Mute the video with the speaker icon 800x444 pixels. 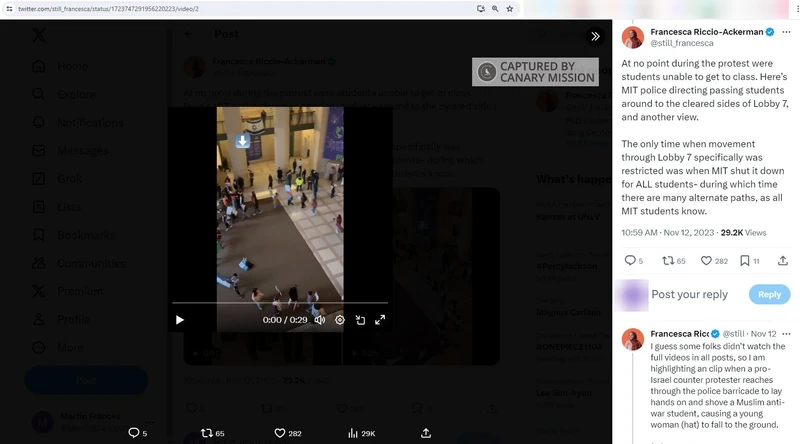coord(320,320)
